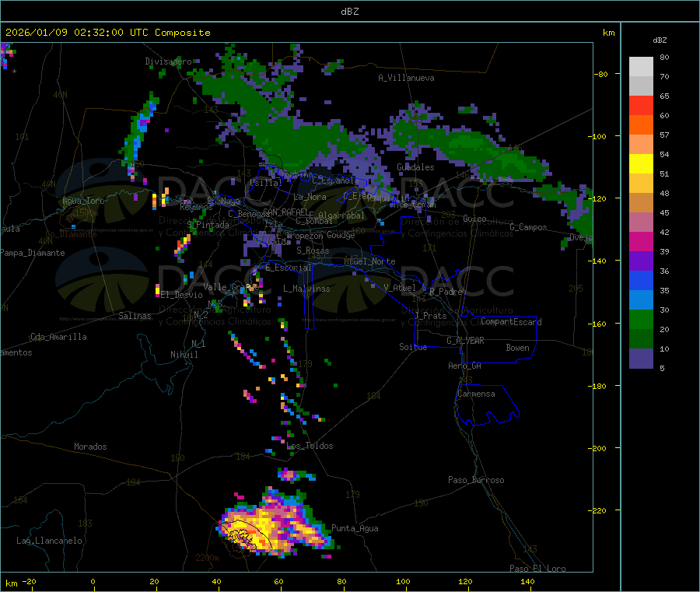
Task: Click the Nihuil location label
Action: [184, 355]
